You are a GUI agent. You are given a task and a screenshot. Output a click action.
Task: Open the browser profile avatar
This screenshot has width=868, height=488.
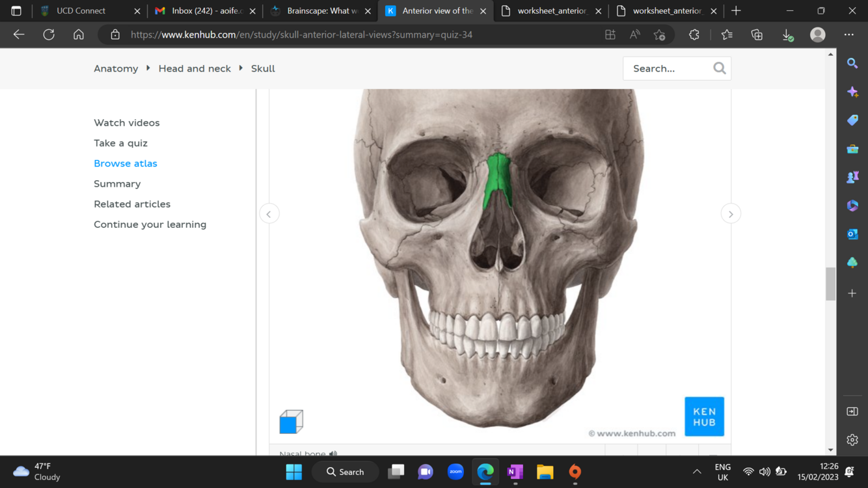(818, 34)
